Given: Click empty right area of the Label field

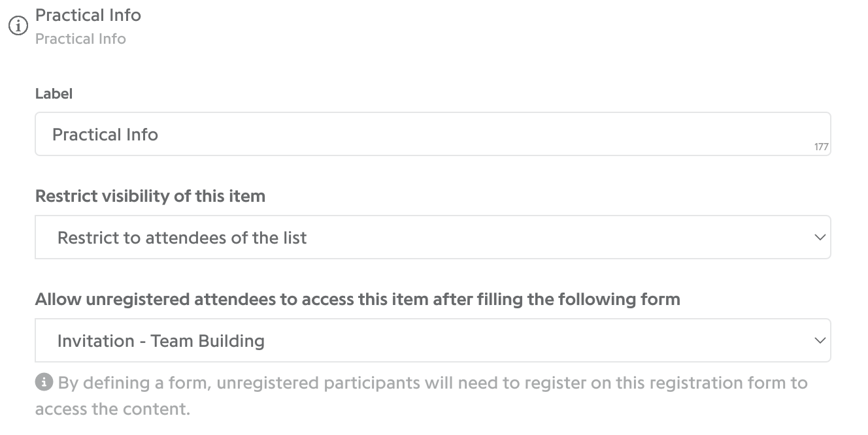Looking at the screenshot, I should click(588, 134).
